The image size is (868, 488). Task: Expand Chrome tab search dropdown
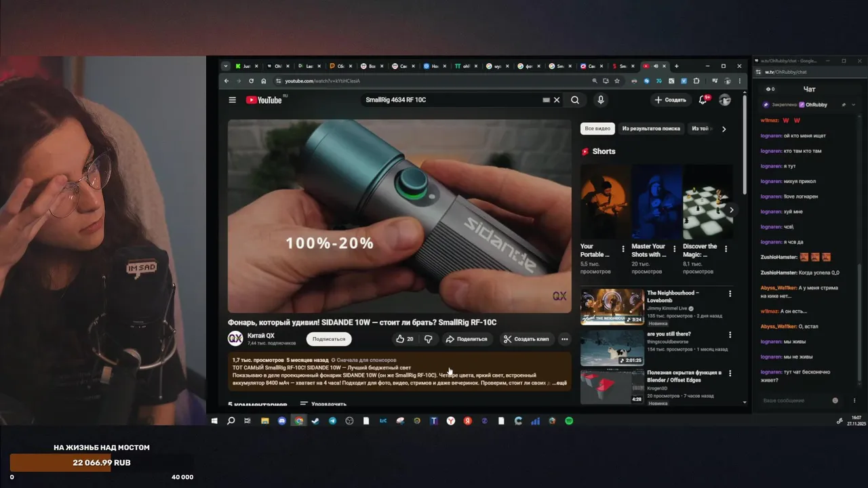226,66
